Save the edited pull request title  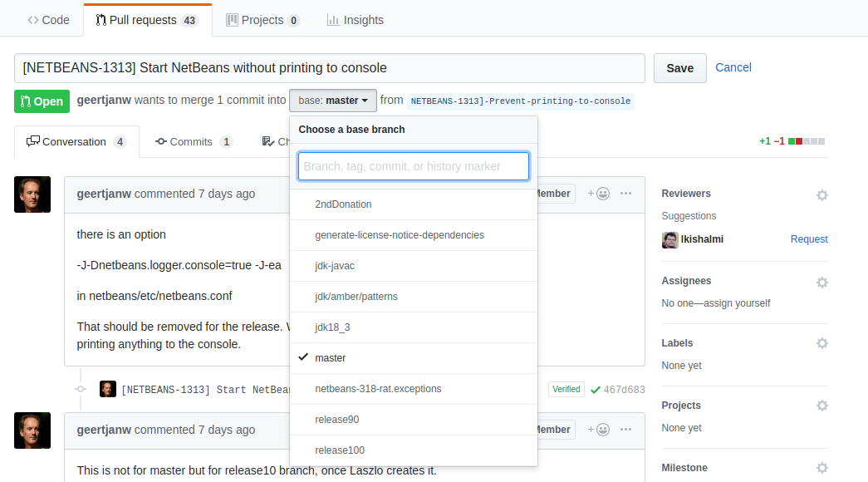tap(679, 67)
